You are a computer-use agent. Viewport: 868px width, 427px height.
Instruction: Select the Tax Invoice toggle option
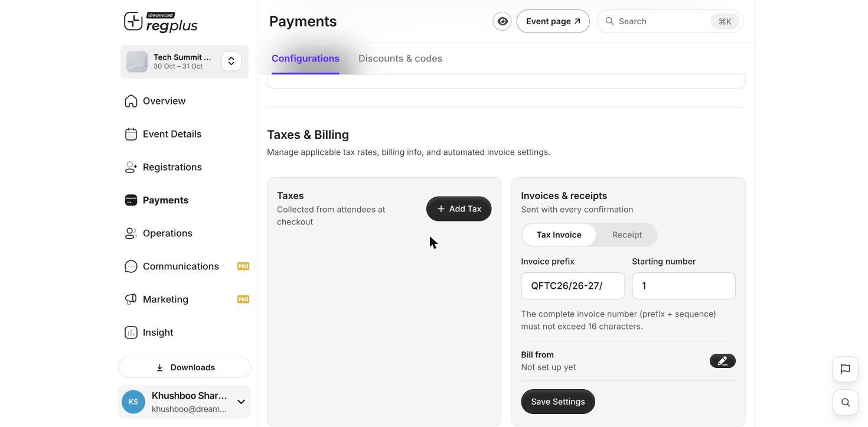[x=559, y=235]
